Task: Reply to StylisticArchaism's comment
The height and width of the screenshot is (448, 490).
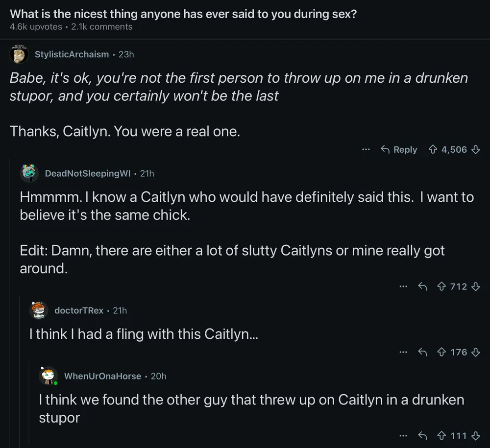Action: pyautogui.click(x=399, y=150)
